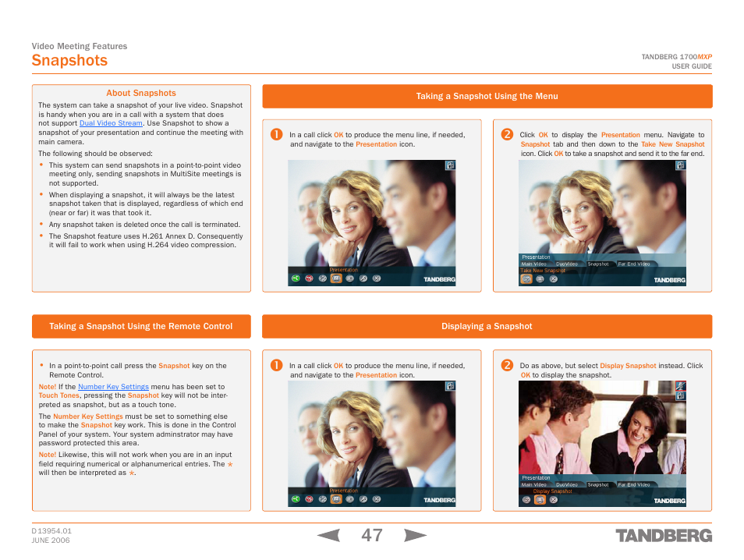
Task: Click status icon at top-right of Menu step 2 screenshot
Action: pos(680,165)
